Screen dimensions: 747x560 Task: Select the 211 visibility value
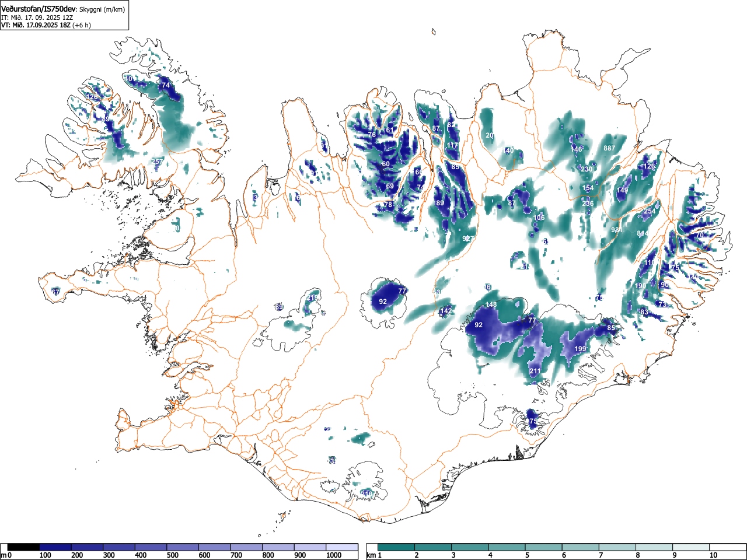[x=535, y=371]
